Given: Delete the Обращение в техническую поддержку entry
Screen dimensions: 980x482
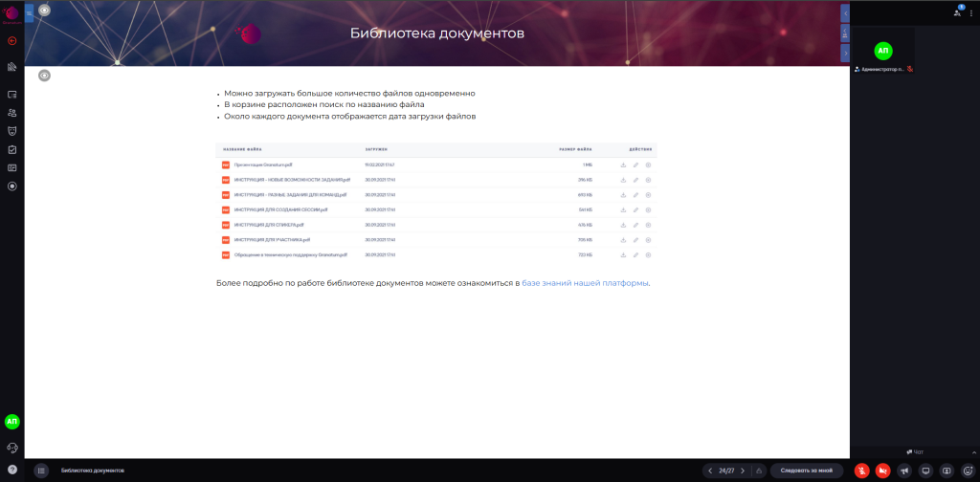Looking at the screenshot, I should 648,254.
